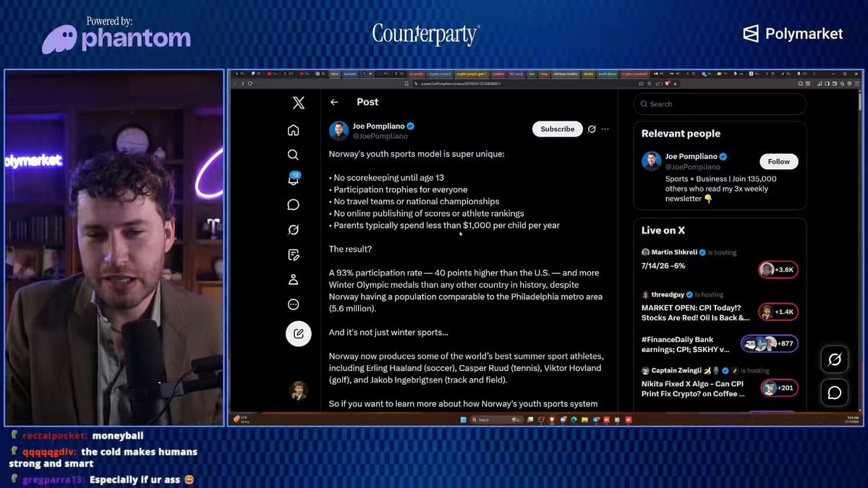Screen dimensions: 868x488
Task: Open the floating Grok button at right
Action: [x=834, y=359]
